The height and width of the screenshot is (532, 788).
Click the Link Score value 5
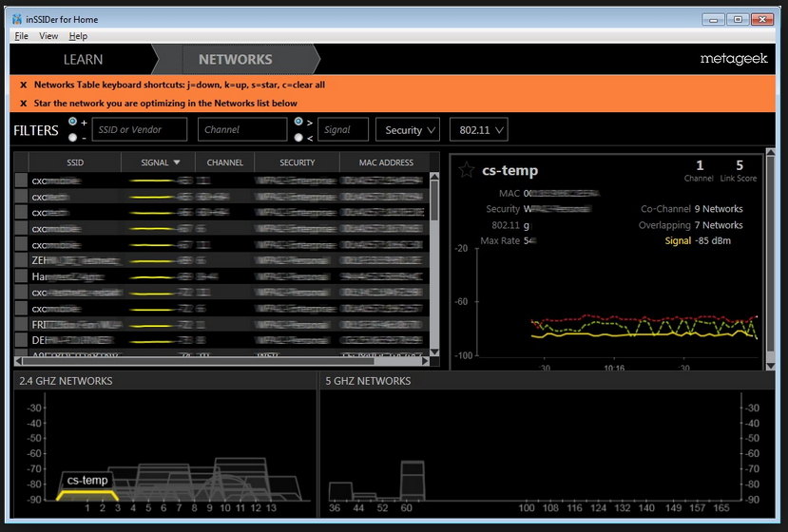[740, 165]
